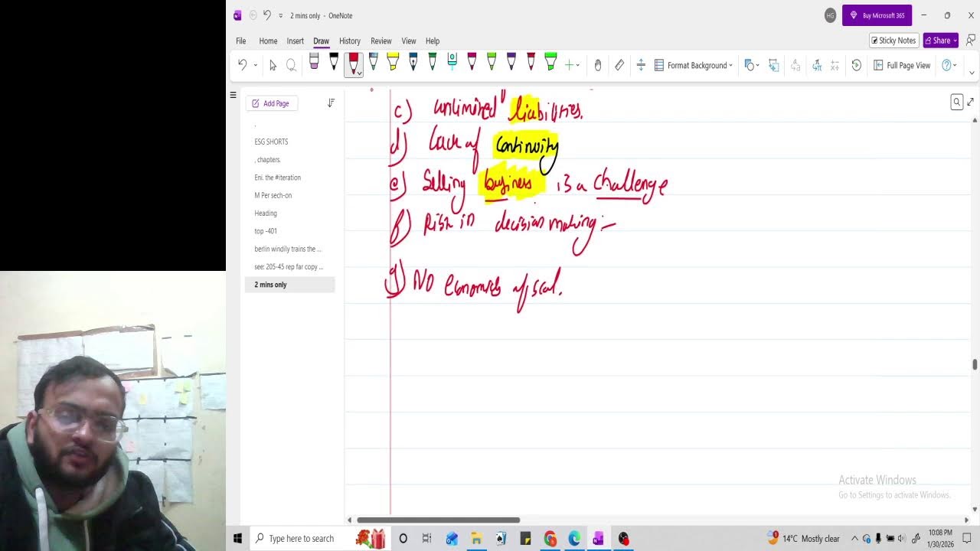
Task: Click the Add Page button
Action: click(271, 103)
